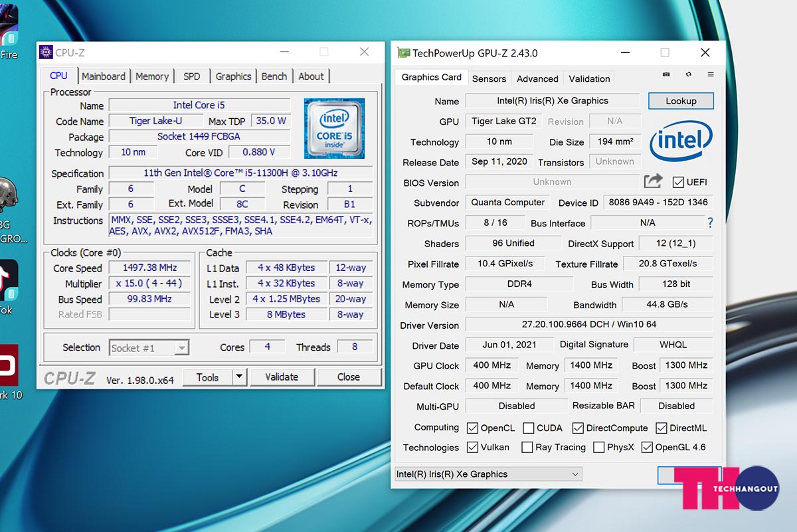The height and width of the screenshot is (532, 797).
Task: Click the GPU value "Tiger Lake GT2"
Action: pos(503,121)
